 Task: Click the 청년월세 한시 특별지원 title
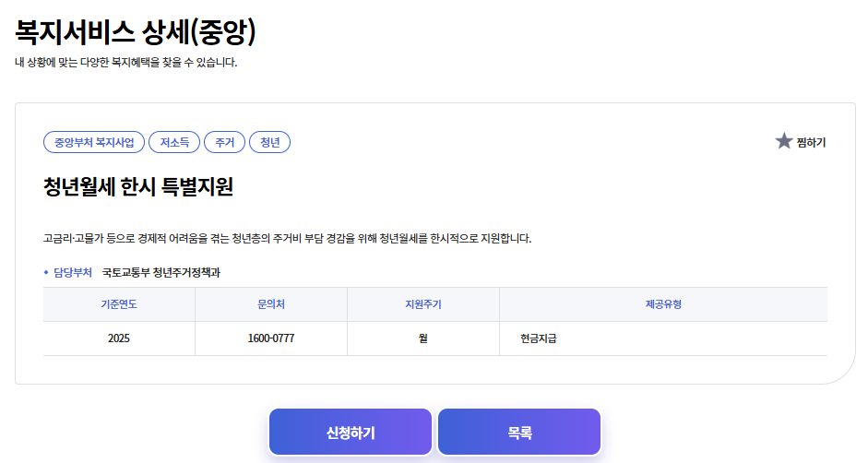tap(138, 187)
